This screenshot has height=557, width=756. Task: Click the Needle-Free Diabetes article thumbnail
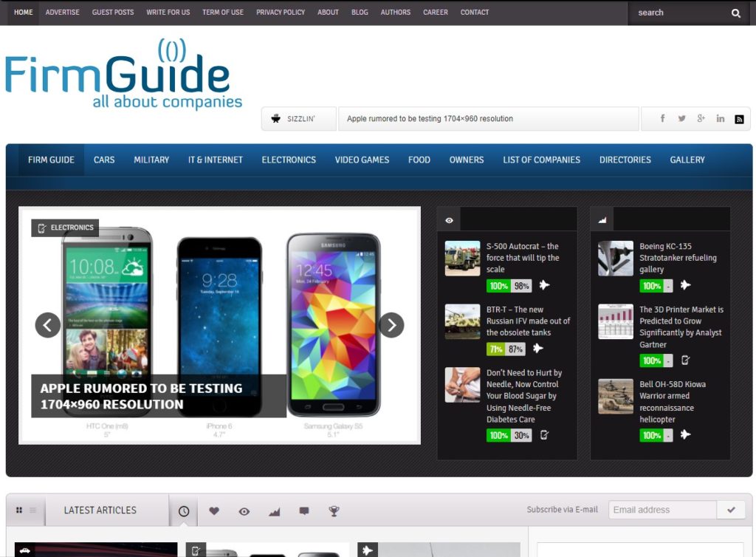point(462,385)
